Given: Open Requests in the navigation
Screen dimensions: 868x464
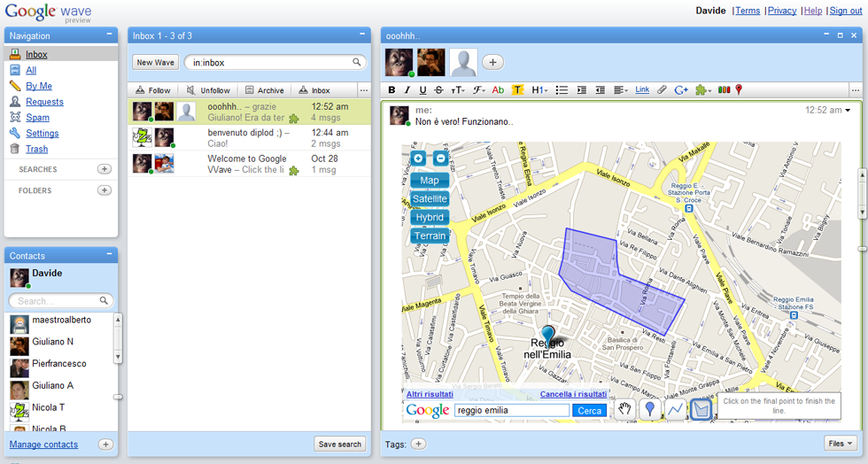Looking at the screenshot, I should click(44, 102).
